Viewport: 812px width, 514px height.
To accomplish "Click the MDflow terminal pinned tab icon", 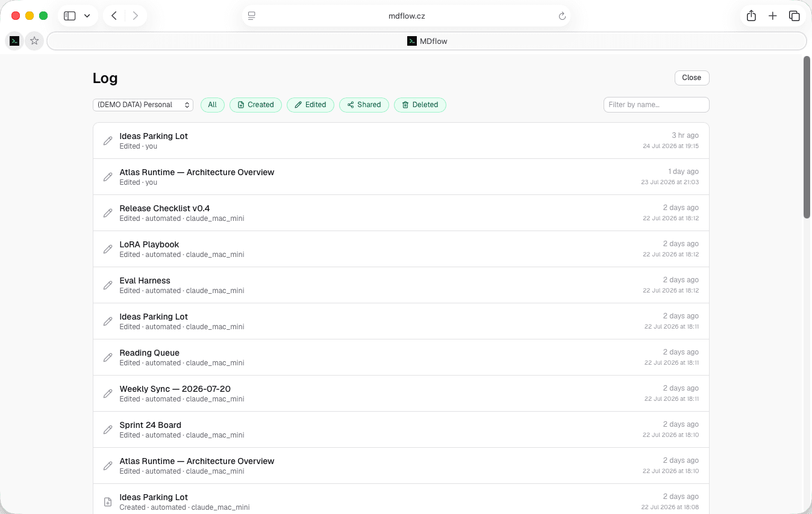I will [14, 41].
